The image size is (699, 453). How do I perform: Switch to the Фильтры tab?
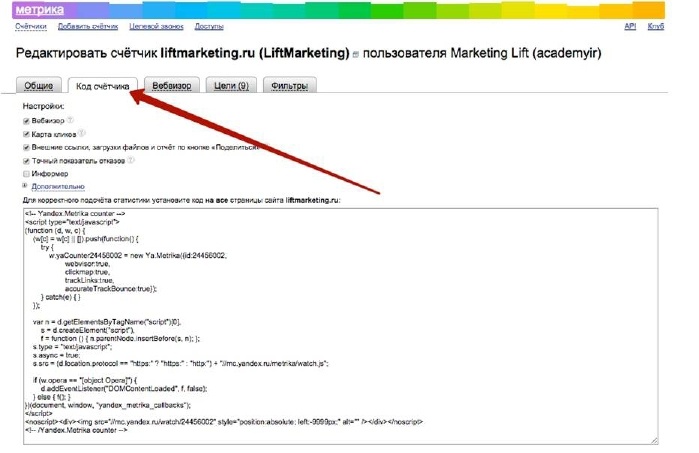(x=290, y=86)
